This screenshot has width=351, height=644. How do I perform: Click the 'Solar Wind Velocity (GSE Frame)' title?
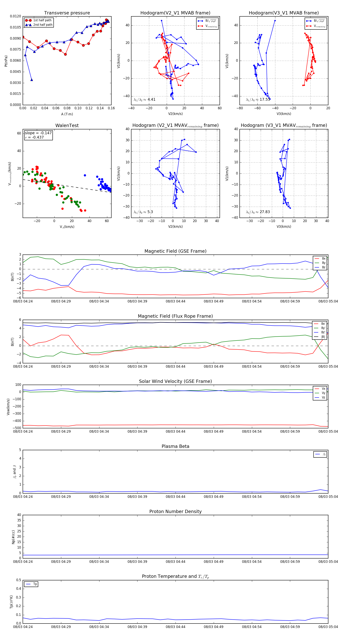(x=175, y=381)
